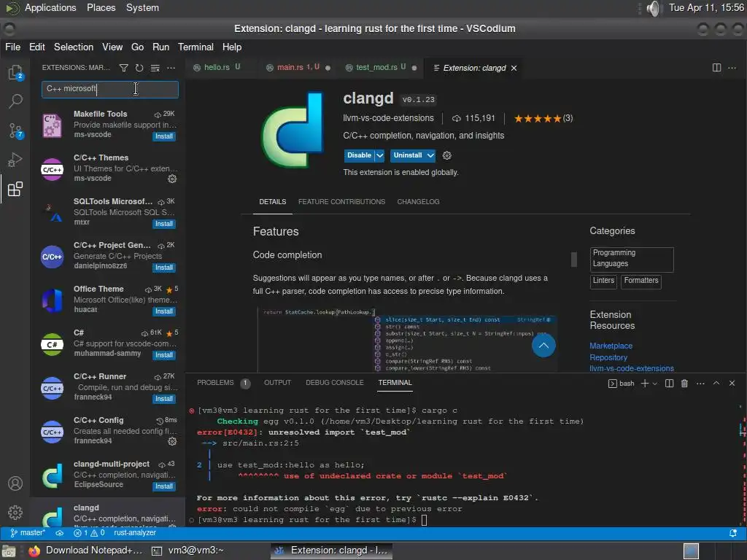
Task: Switch to OUTPUT panel tab
Action: pyautogui.click(x=277, y=383)
